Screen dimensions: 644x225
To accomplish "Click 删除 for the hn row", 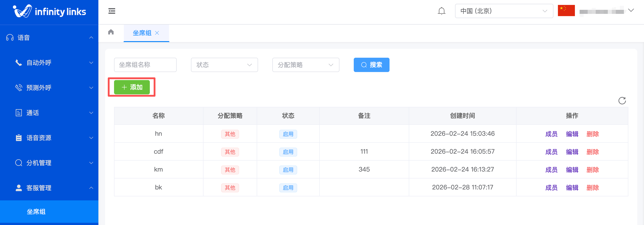I will point(593,134).
